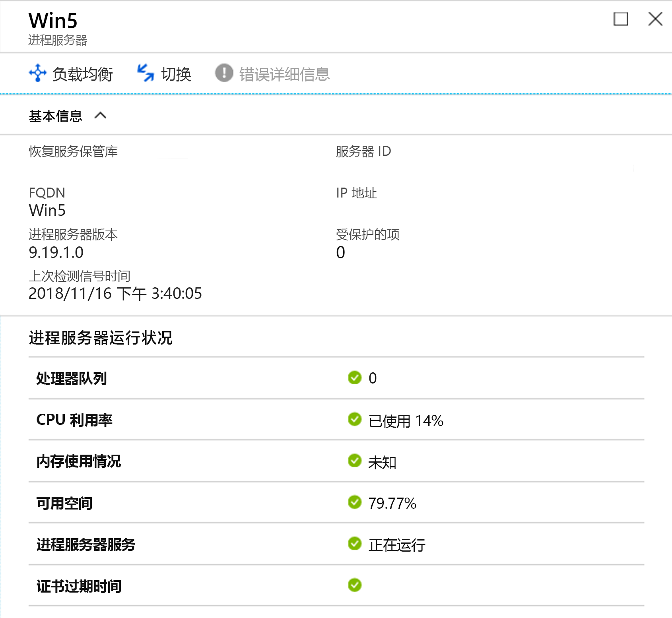Click the error details exclamation icon
This screenshot has width=672, height=618.
[x=224, y=73]
